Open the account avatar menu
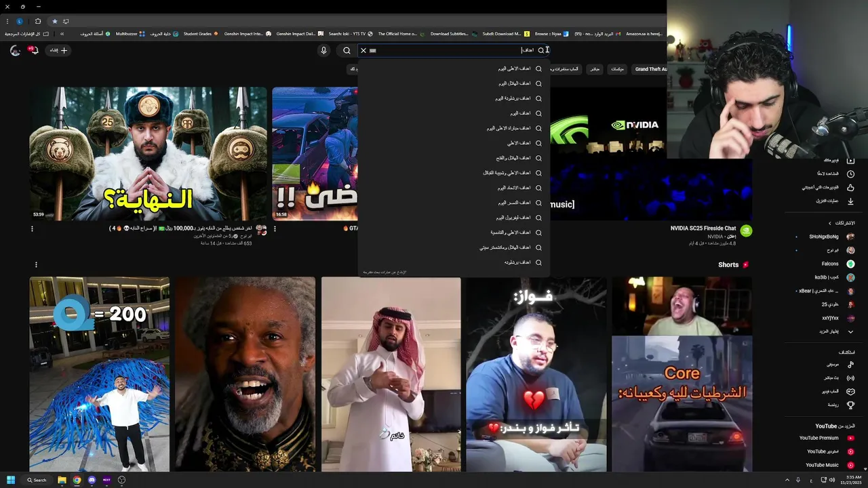 click(15, 50)
